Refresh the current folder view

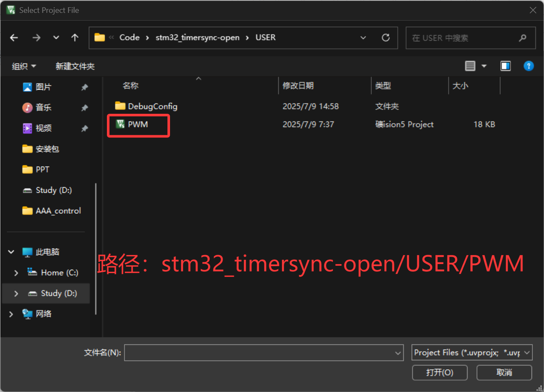coord(386,38)
